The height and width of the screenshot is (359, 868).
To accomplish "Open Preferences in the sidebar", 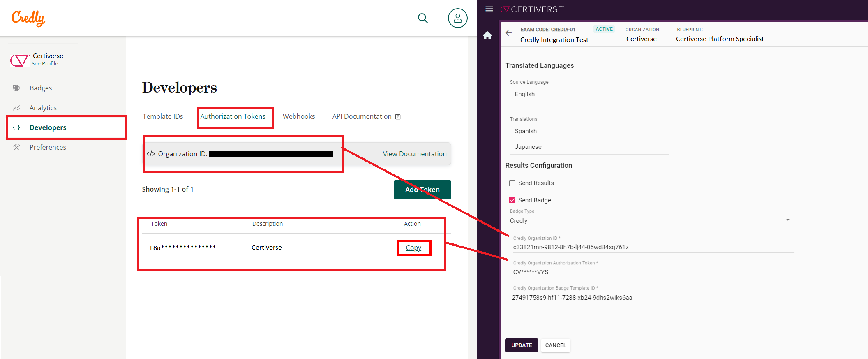I will pos(48,147).
